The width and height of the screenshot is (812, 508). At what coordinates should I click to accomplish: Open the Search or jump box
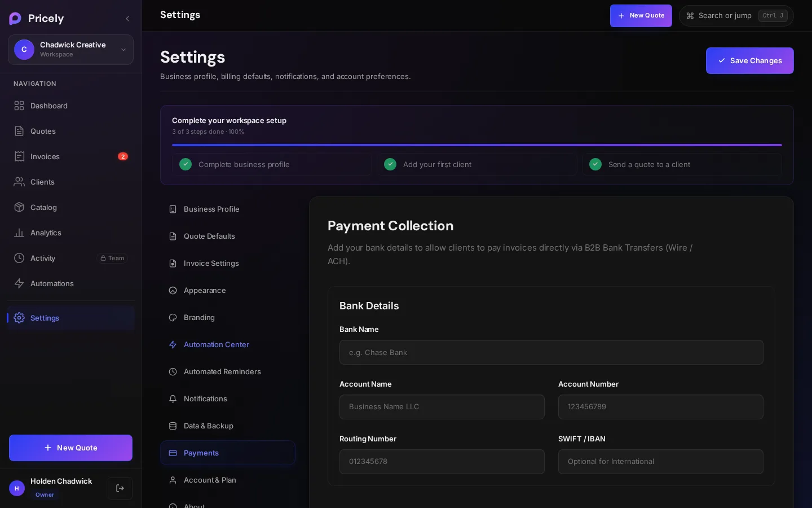point(736,16)
